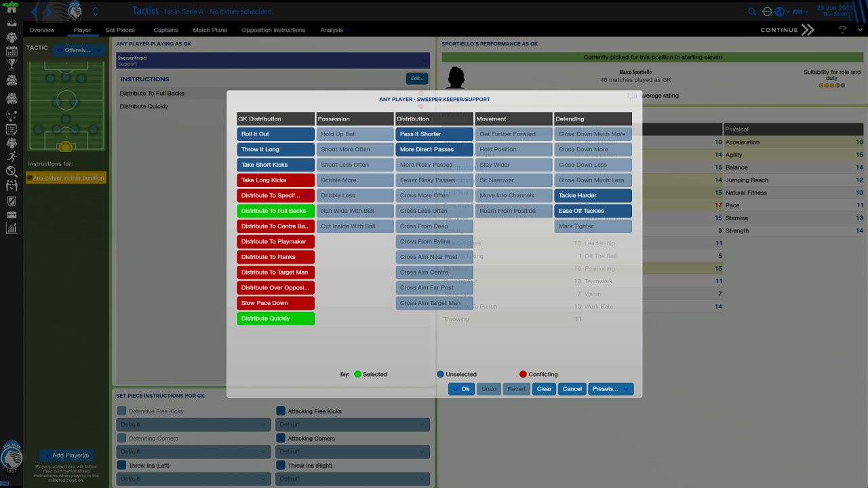Open Default dropdown under Throw Ins (Right)
868x488 pixels.
click(x=353, y=479)
